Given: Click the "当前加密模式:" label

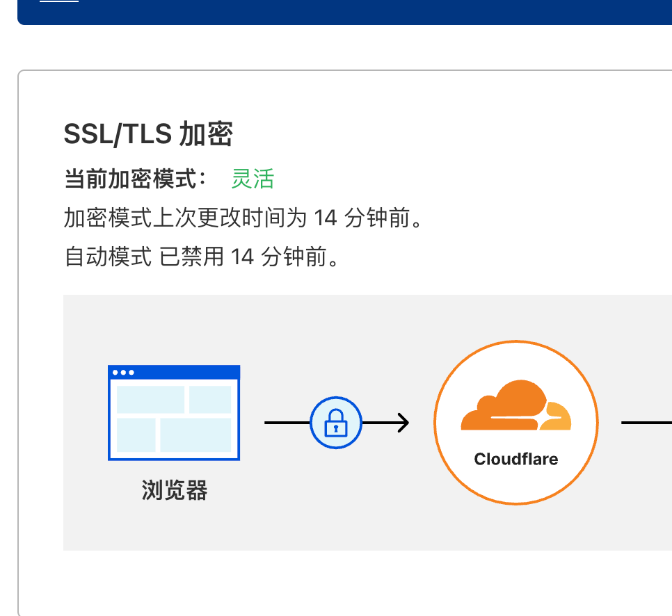Looking at the screenshot, I should tap(135, 179).
